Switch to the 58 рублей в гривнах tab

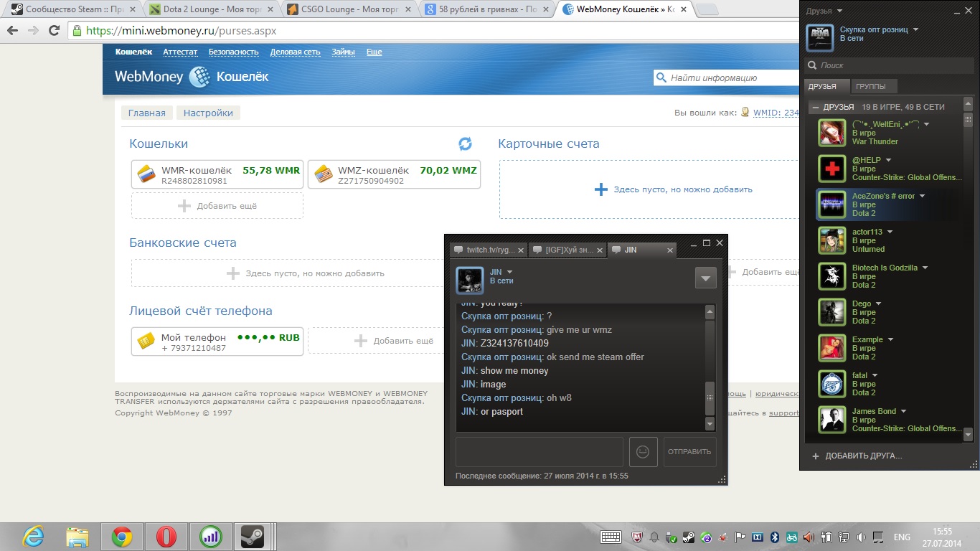[488, 10]
